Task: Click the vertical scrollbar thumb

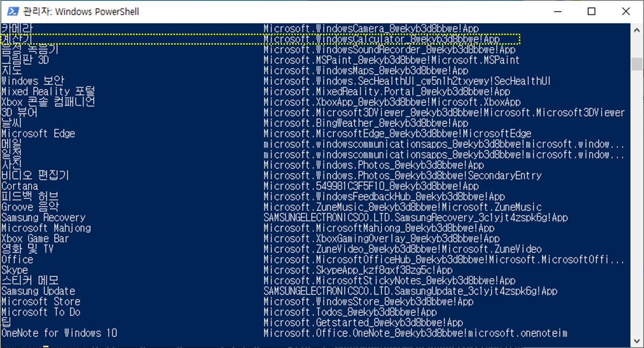Action: point(636,64)
